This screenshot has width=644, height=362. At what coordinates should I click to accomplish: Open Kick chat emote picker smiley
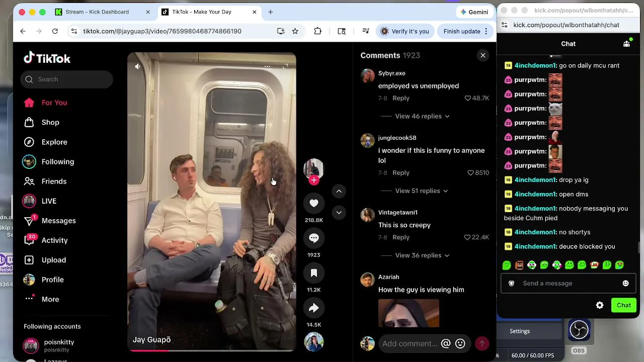pos(625,284)
